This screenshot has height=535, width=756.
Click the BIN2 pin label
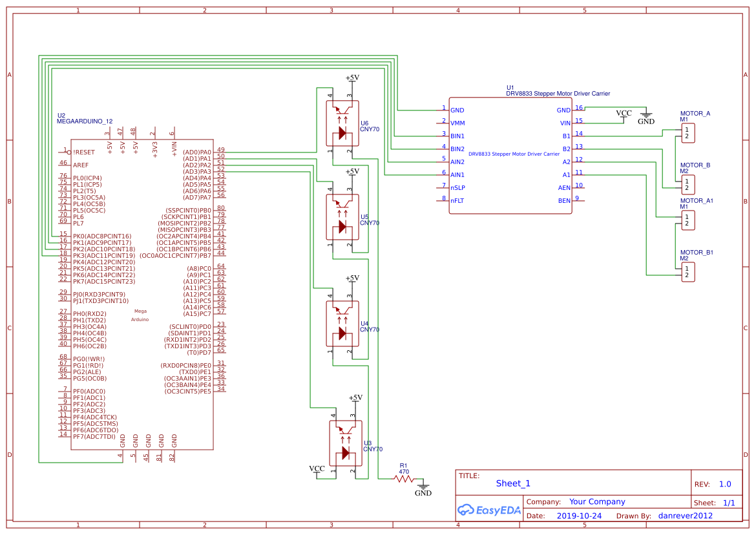click(457, 149)
